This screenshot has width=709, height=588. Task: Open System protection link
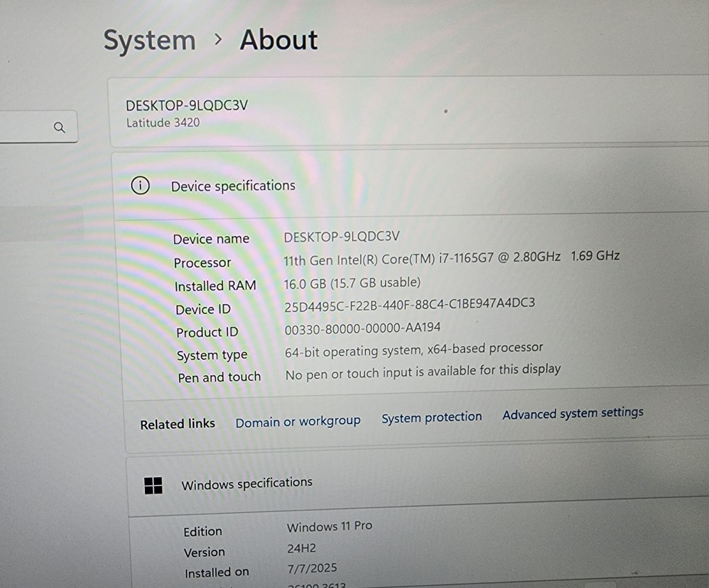pyautogui.click(x=432, y=417)
